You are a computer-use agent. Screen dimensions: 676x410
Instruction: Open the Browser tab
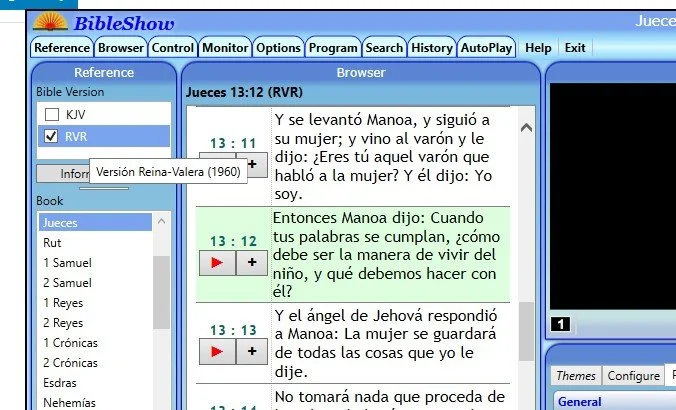click(121, 48)
